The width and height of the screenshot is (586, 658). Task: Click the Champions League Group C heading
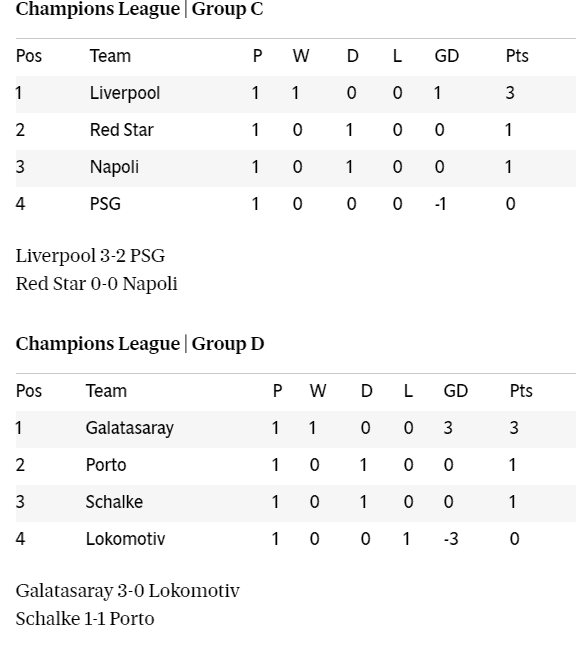139,9
